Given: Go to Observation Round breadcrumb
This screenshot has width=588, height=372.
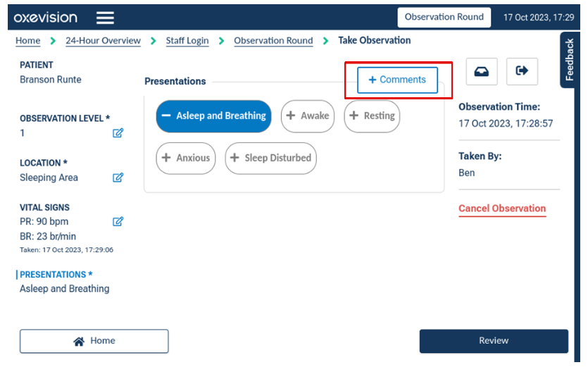Looking at the screenshot, I should coord(273,40).
